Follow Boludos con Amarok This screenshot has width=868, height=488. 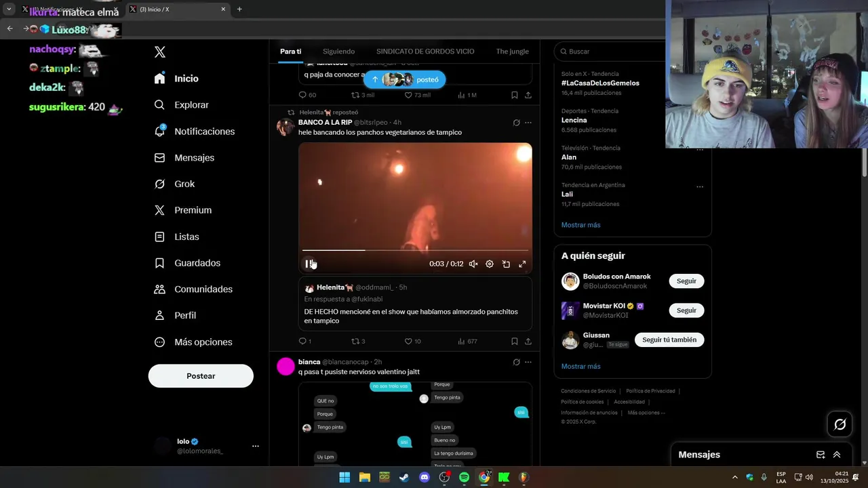click(686, 281)
